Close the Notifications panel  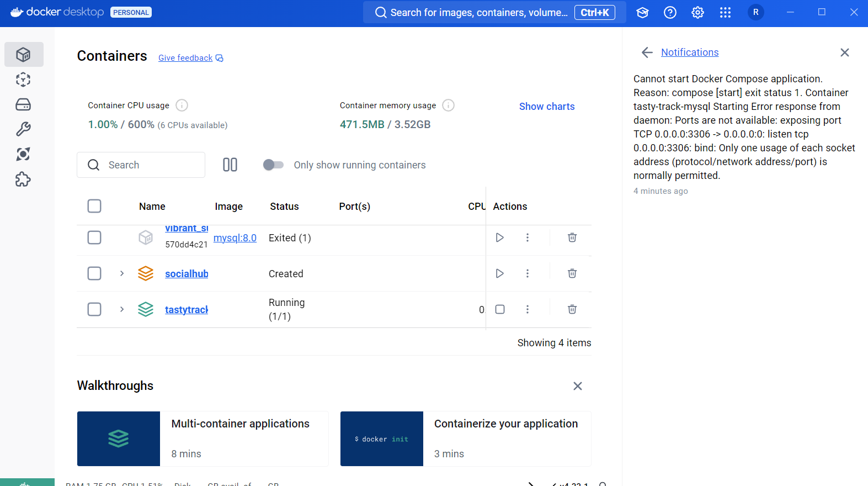point(844,52)
